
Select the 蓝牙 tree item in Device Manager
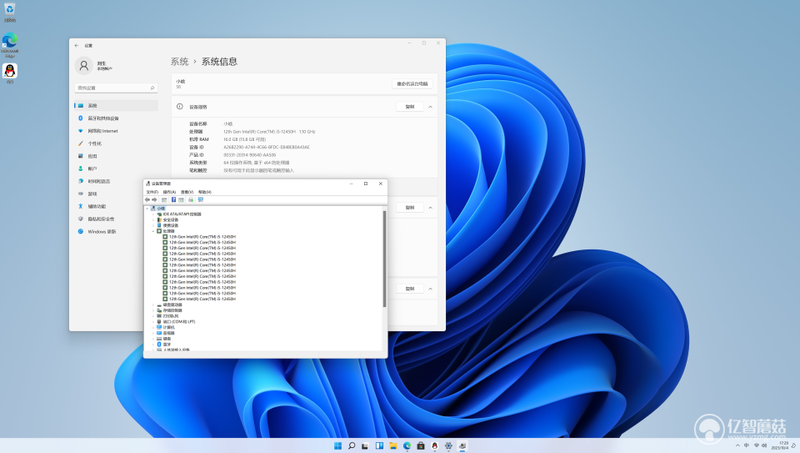(167, 344)
